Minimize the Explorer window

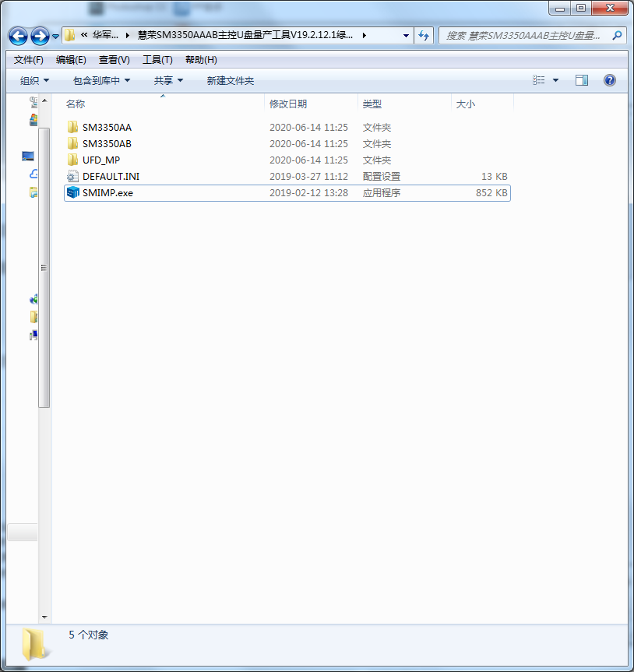559,8
